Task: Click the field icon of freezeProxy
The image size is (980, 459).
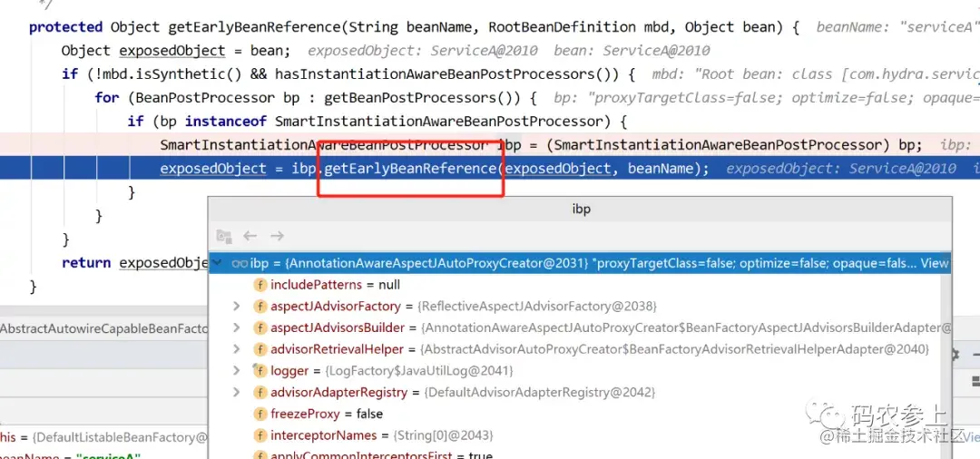Action: click(260, 414)
